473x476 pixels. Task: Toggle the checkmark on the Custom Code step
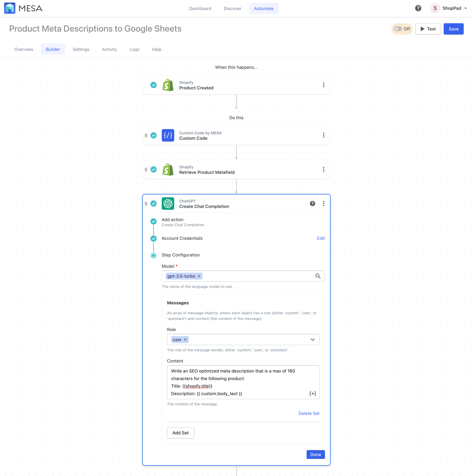(x=153, y=135)
